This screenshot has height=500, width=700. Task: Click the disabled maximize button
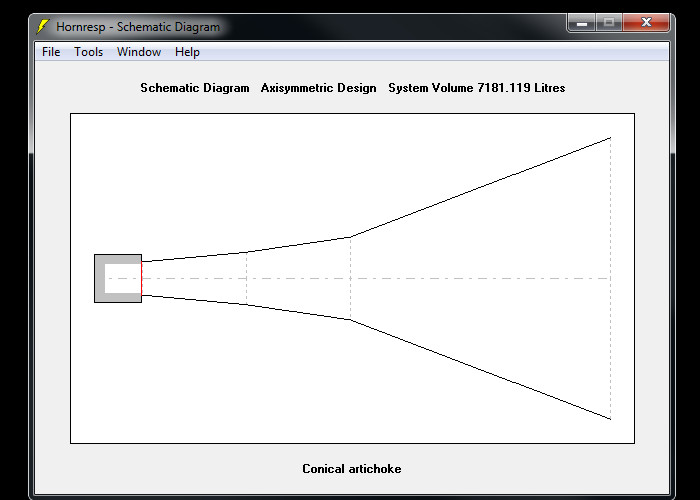(x=609, y=22)
